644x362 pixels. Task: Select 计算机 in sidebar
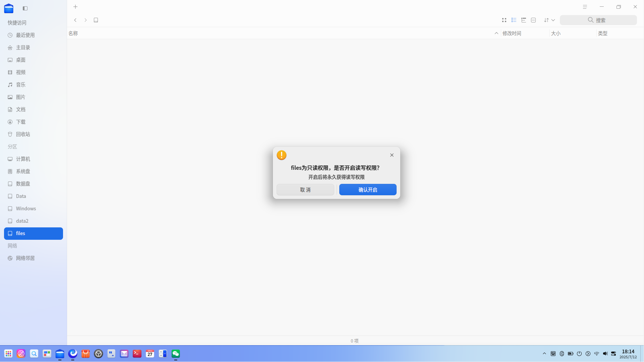tap(34, 159)
